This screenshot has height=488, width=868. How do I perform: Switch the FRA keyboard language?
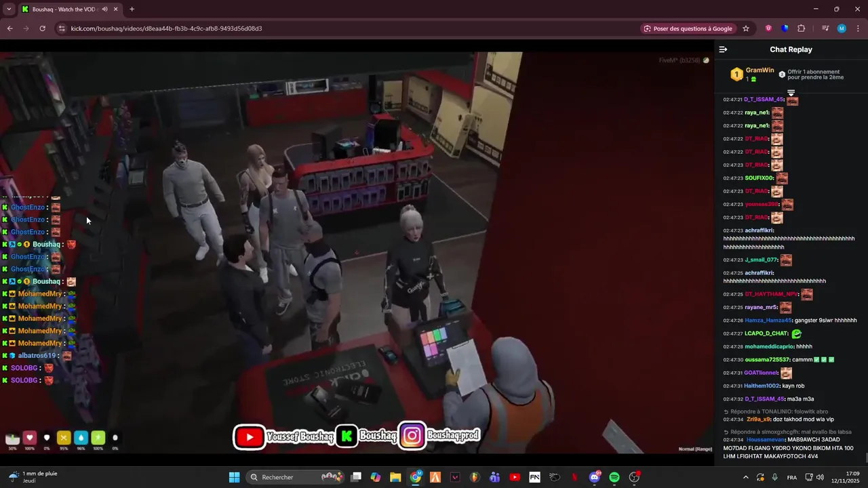pyautogui.click(x=792, y=477)
